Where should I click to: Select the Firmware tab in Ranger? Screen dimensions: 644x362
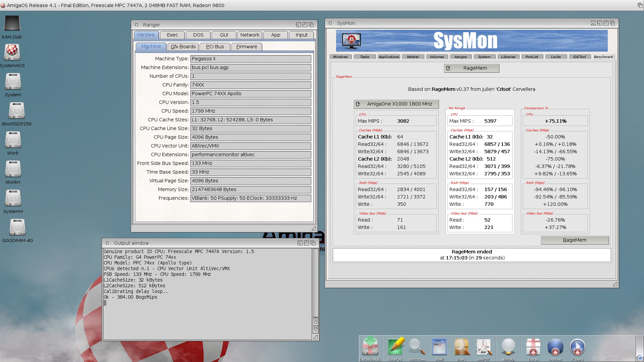[x=247, y=47]
